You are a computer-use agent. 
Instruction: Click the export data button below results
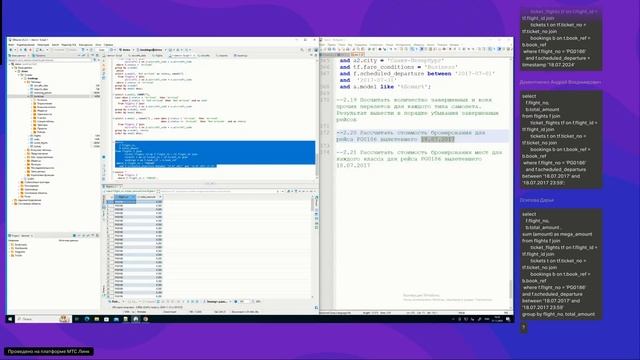coord(216,302)
